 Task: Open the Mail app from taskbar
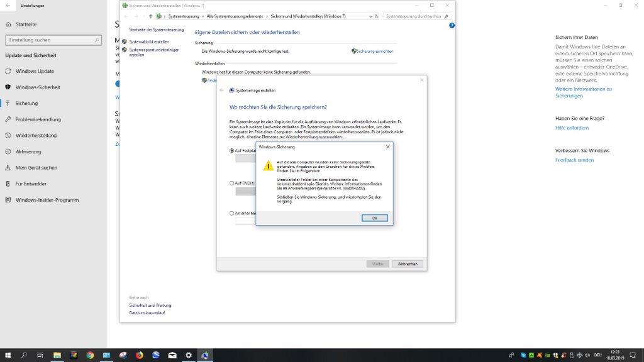[172, 356]
